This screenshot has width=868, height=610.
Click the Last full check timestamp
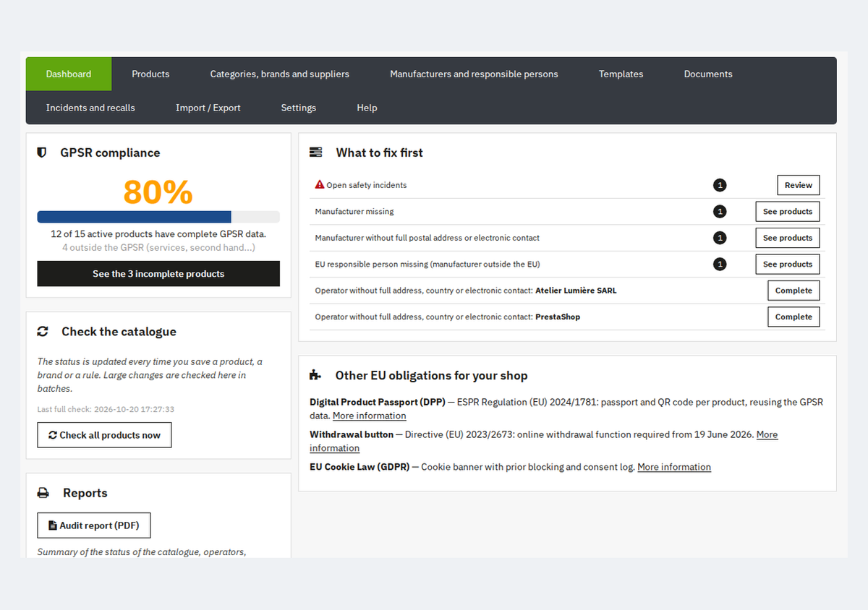106,409
